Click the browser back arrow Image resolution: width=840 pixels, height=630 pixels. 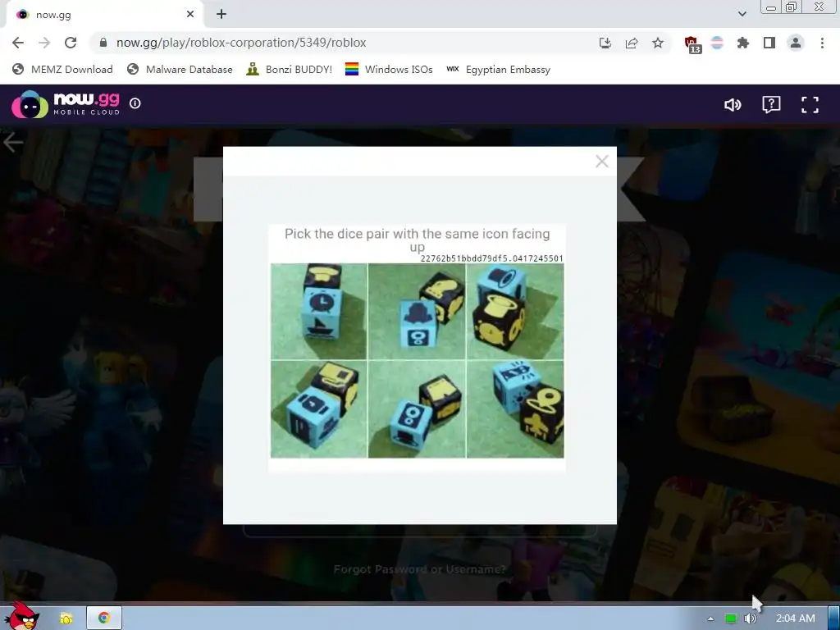18,43
